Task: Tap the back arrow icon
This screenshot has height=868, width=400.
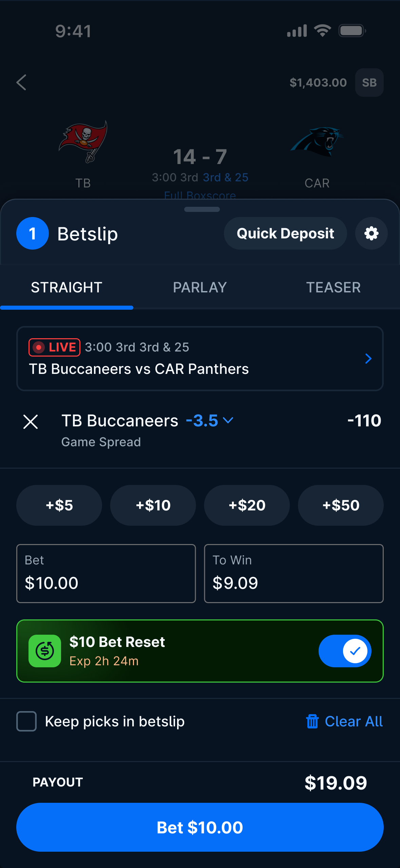Action: (21, 83)
